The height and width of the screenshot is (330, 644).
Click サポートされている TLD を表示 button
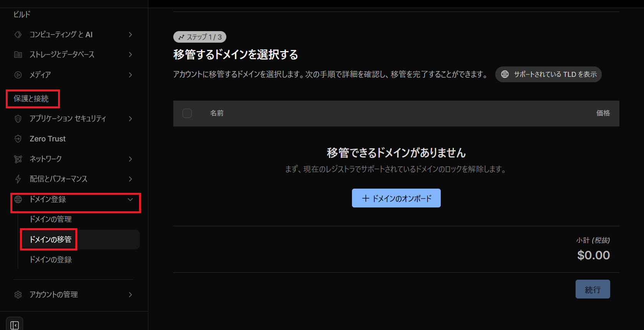coord(548,74)
